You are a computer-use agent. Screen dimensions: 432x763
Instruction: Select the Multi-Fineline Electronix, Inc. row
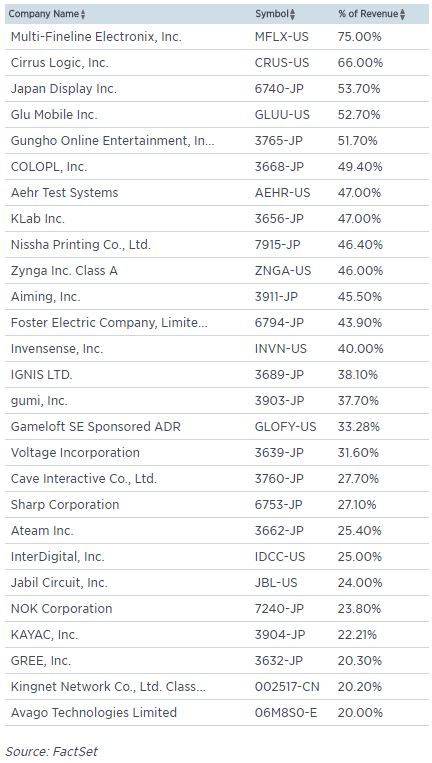(217, 36)
